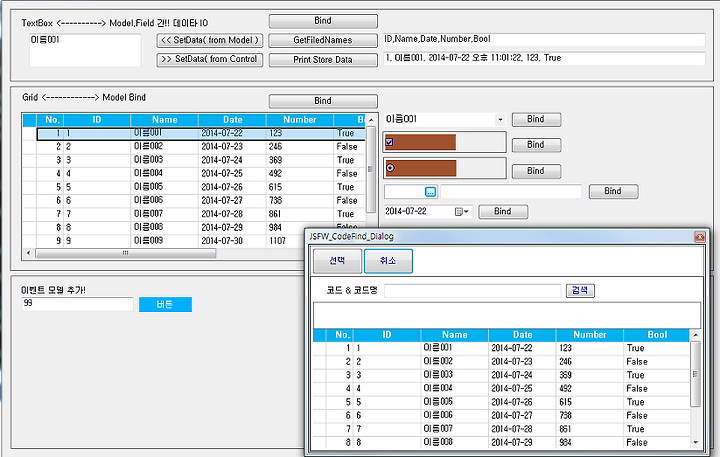Click the Bind button above the grid
Screen dimensions: 720x457
[323, 101]
